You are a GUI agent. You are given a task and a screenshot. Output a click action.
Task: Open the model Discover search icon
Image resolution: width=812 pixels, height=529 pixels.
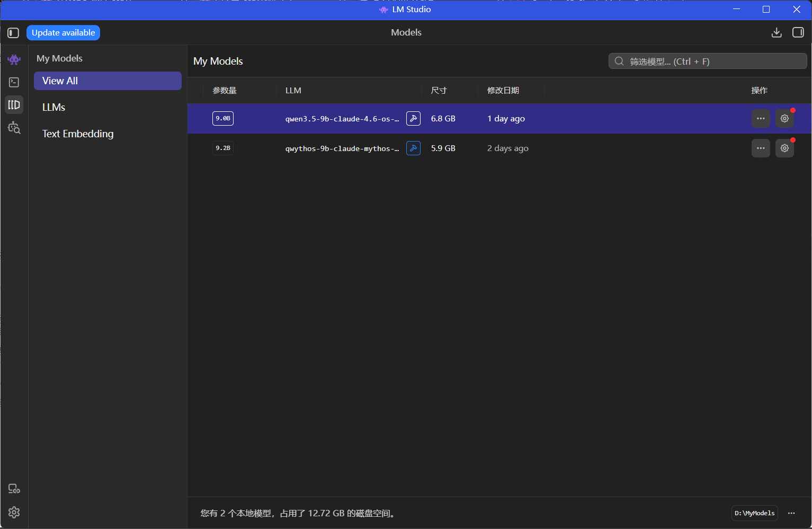[14, 128]
